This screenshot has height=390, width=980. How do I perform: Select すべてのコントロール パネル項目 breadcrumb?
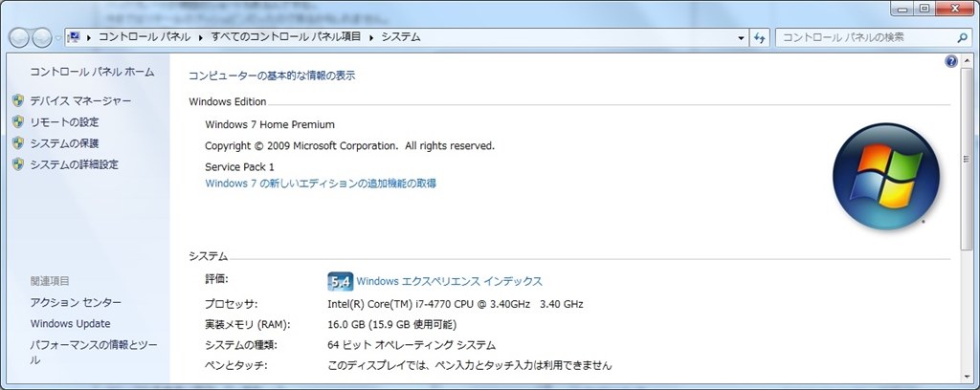285,37
